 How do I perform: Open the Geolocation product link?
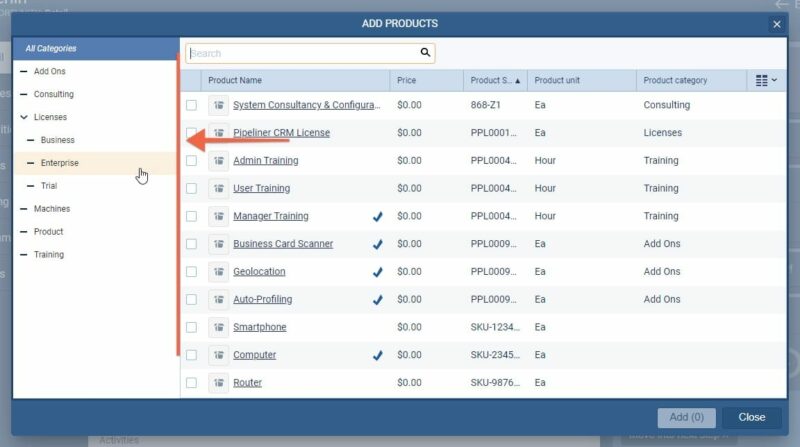pos(259,271)
